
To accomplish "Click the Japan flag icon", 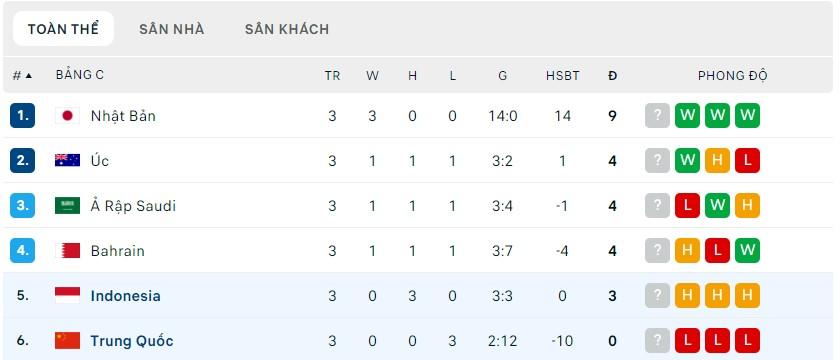I will (x=68, y=116).
